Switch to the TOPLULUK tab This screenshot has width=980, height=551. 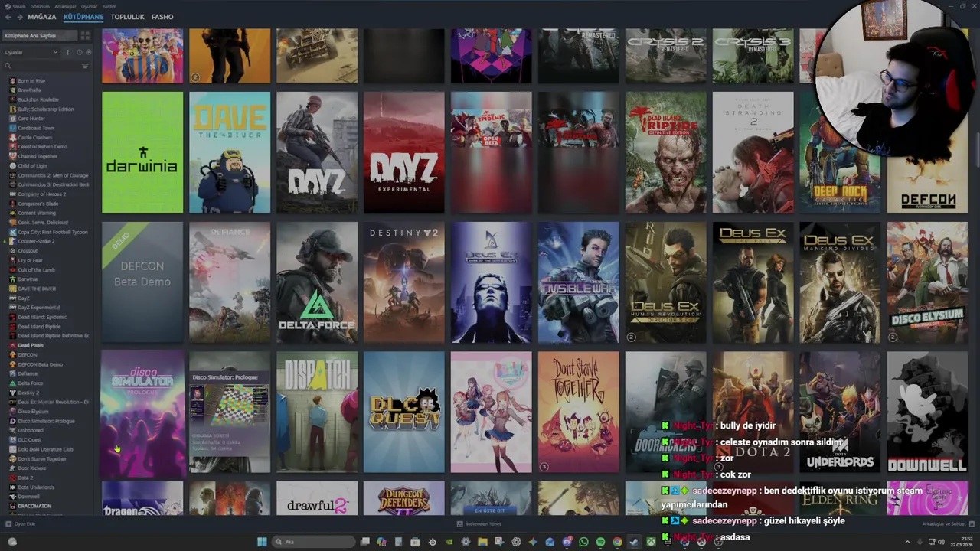click(x=127, y=16)
